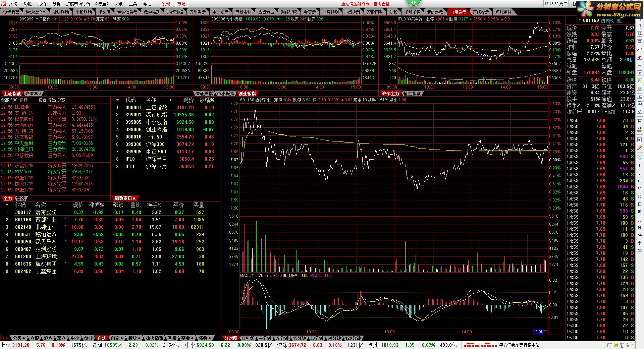Expand the 分类▲ category tab menu

click(x=19, y=338)
